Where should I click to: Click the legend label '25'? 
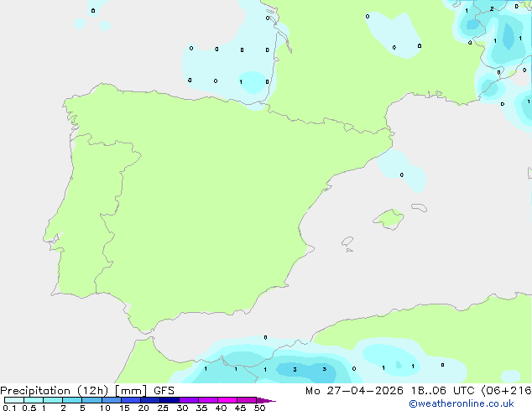pyautogui.click(x=163, y=408)
